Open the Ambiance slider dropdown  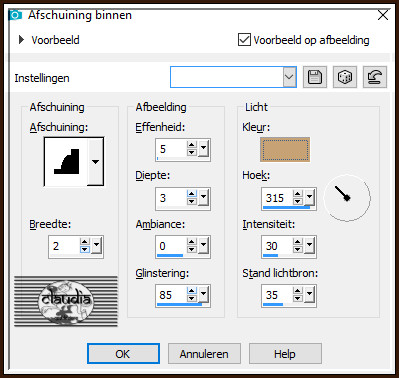(x=203, y=246)
